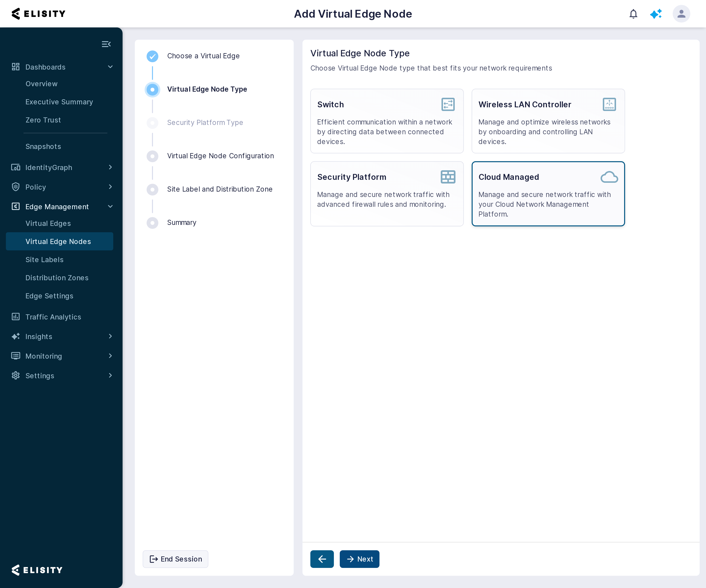The width and height of the screenshot is (706, 588).
Task: Click the AI sparkle assistant icon
Action: 656,14
